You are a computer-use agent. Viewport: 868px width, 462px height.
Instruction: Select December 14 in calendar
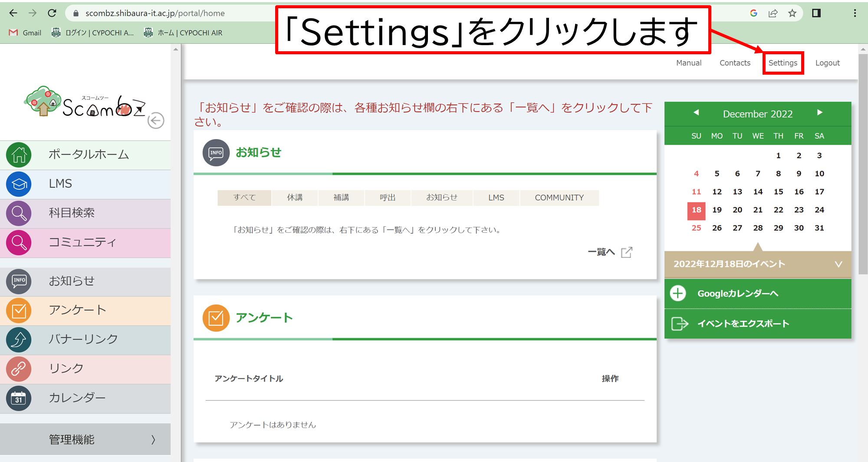pos(758,192)
